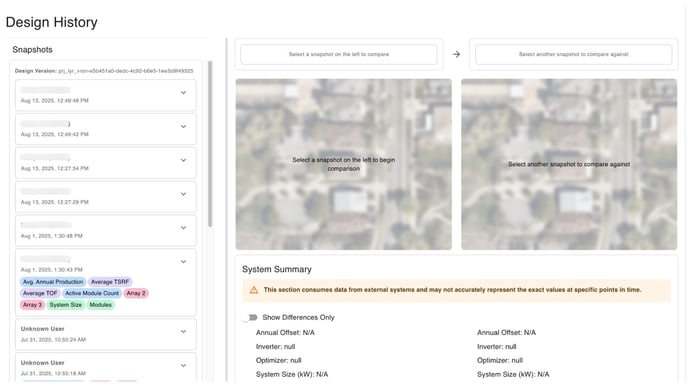Viewport: 688px width, 387px height.
Task: Expand snapshot dated Aug 13, 2025, 12:49:42 PM
Action: click(x=183, y=126)
